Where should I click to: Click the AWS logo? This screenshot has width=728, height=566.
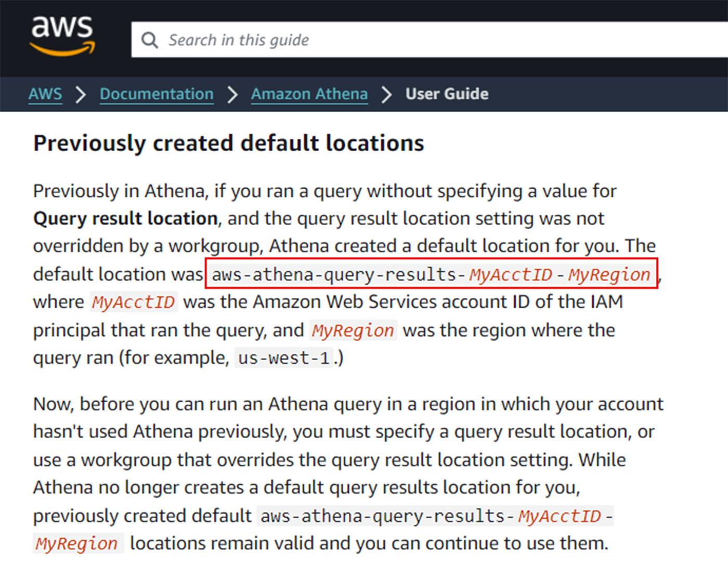tap(62, 35)
